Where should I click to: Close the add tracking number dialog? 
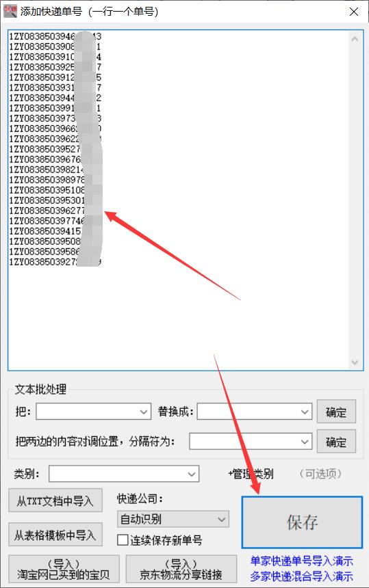(x=354, y=12)
